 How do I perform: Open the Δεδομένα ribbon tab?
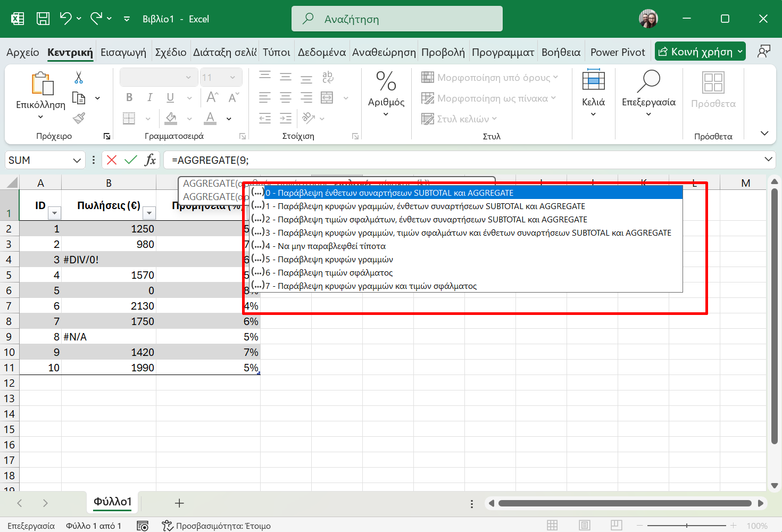coord(321,52)
